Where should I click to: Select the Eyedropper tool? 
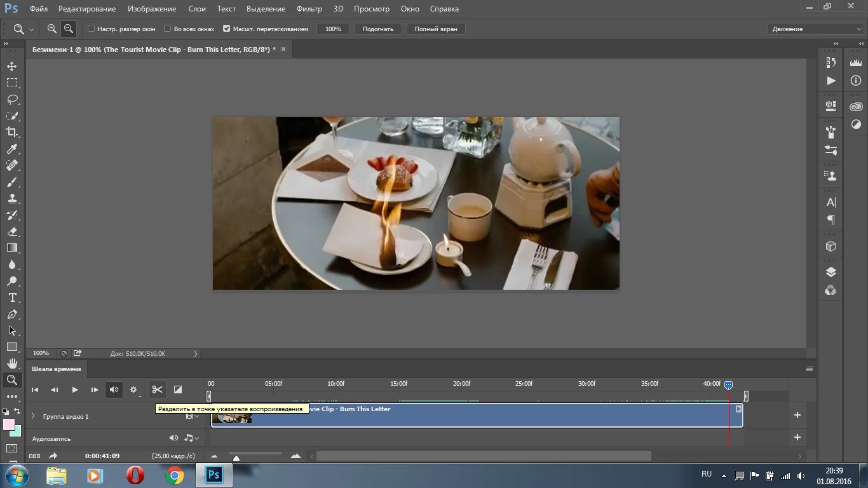coord(12,149)
